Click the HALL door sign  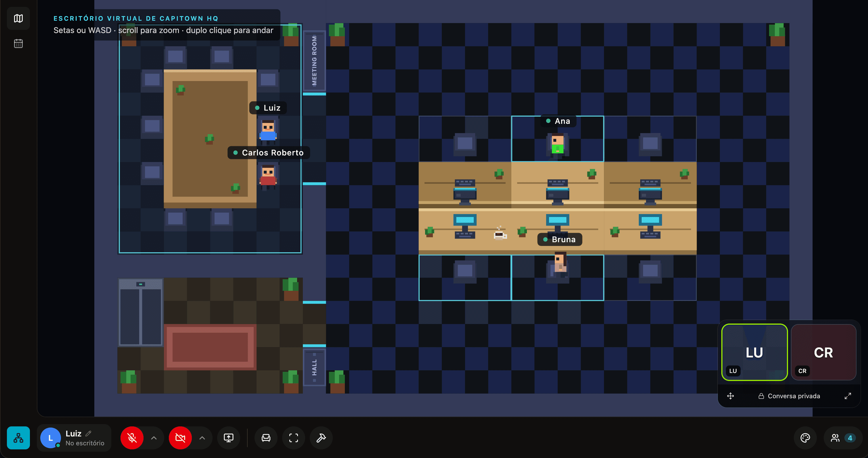coord(314,367)
